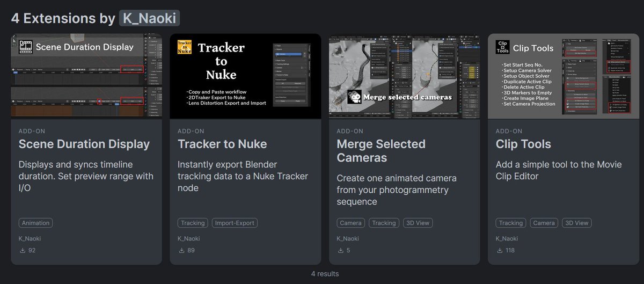
Task: Click the film-strip icon in Scene Duration thumbnail
Action: pos(25,47)
